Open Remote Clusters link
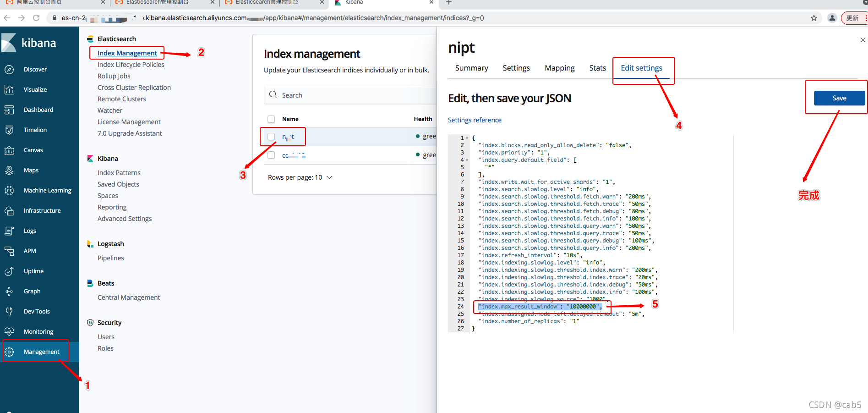Screen dimensions: 868x413 (x=122, y=99)
